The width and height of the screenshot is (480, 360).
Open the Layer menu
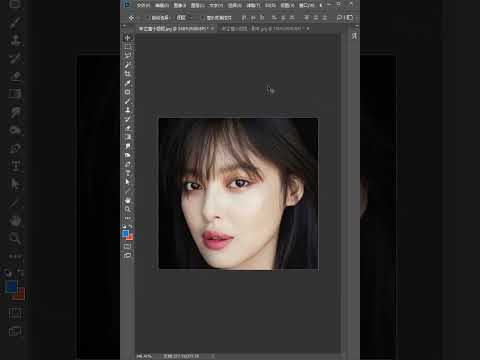pos(198,5)
